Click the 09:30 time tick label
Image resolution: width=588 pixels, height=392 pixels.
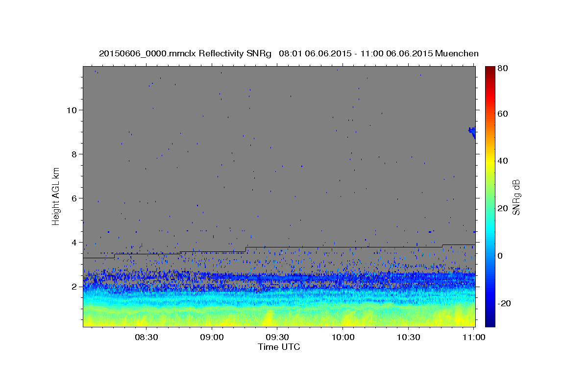tap(277, 338)
